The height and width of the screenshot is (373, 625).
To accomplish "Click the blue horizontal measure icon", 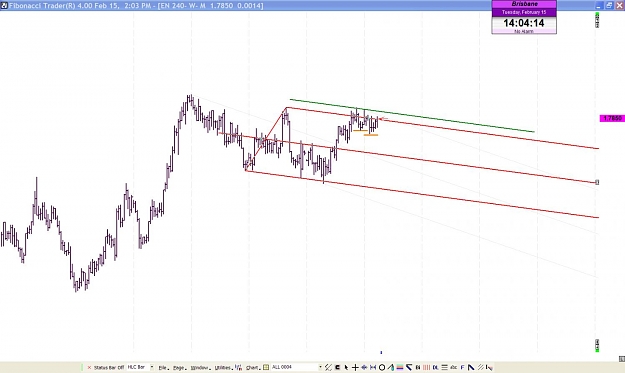I will pos(373,367).
